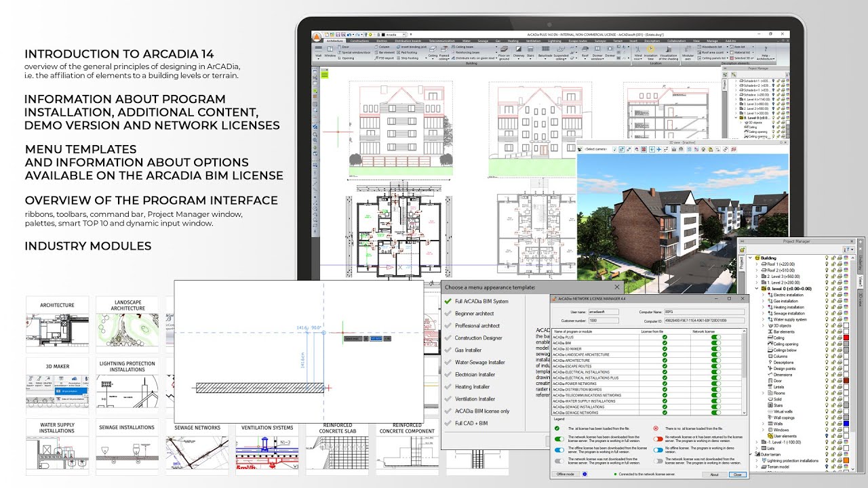Click the Window tool in the ribbon
The width and height of the screenshot is (868, 488).
coord(330,52)
